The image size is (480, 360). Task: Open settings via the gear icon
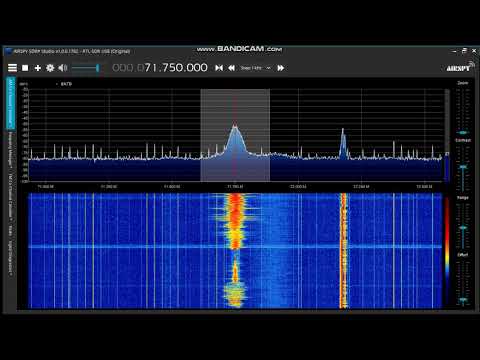pyautogui.click(x=50, y=68)
